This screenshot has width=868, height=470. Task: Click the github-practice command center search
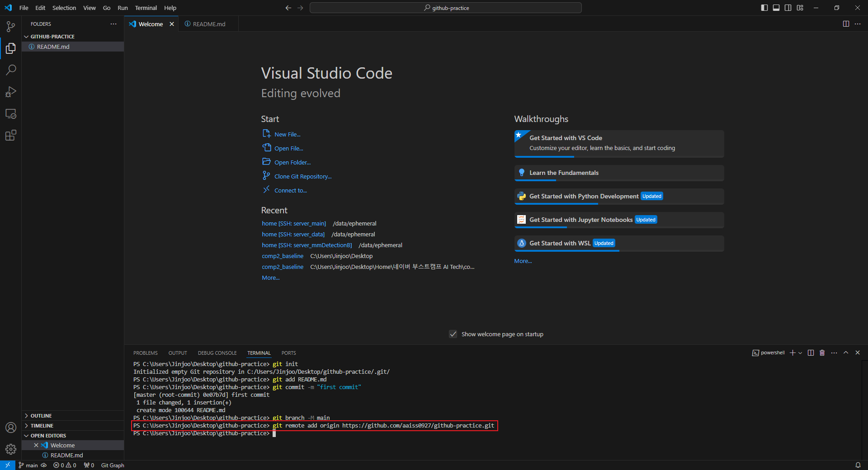[446, 8]
